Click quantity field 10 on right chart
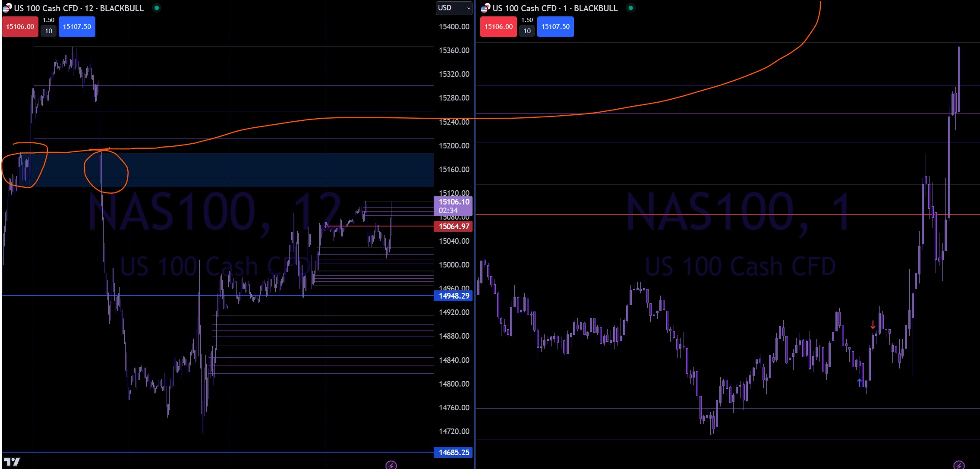Image resolution: width=980 pixels, height=469 pixels. (x=526, y=31)
